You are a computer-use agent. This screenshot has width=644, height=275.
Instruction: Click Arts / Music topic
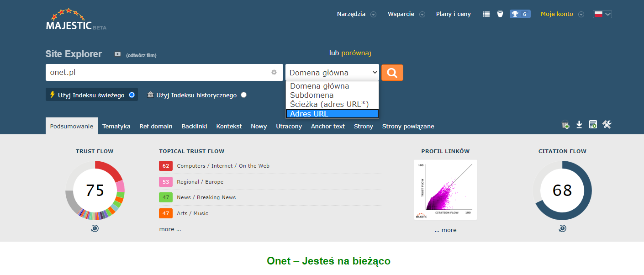click(192, 213)
